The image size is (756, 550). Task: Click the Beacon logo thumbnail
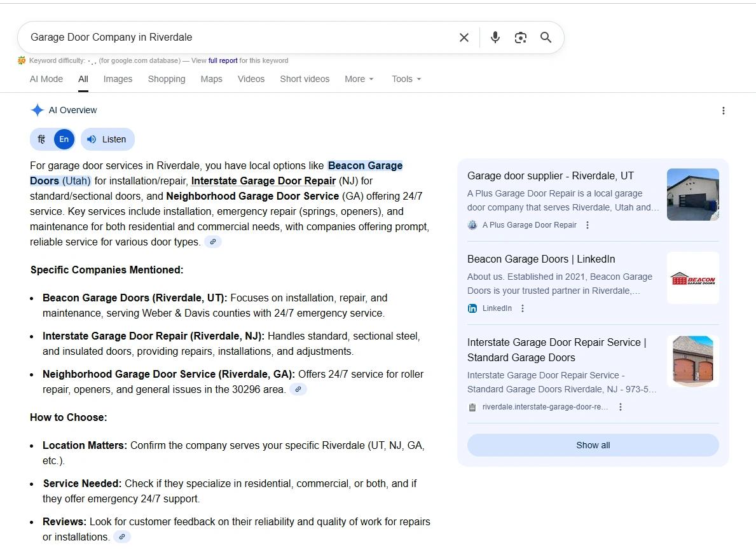click(x=693, y=278)
